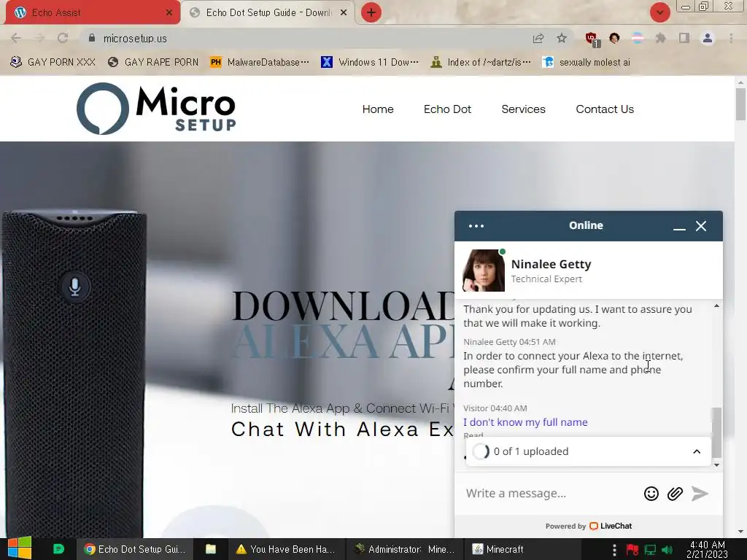Minimize the LiveChat window
The height and width of the screenshot is (560, 747).
679,227
